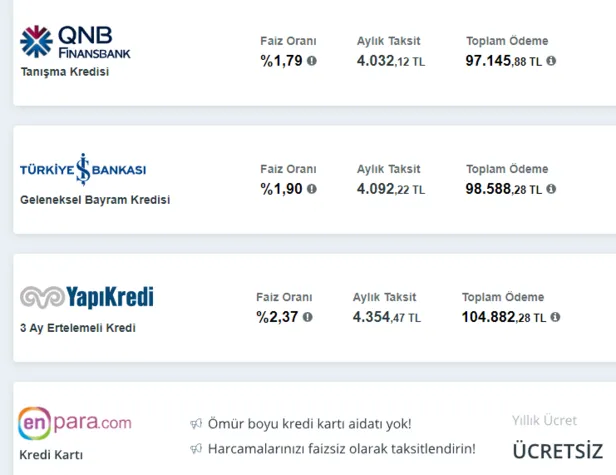
Task: Open Geleneksel Bayram Kredisi offer
Action: pyautogui.click(x=95, y=200)
